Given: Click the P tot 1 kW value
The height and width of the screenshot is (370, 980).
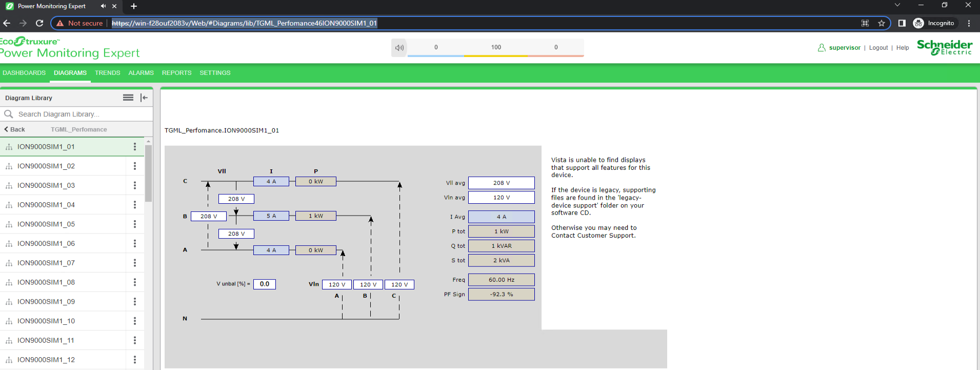Looking at the screenshot, I should tap(502, 231).
